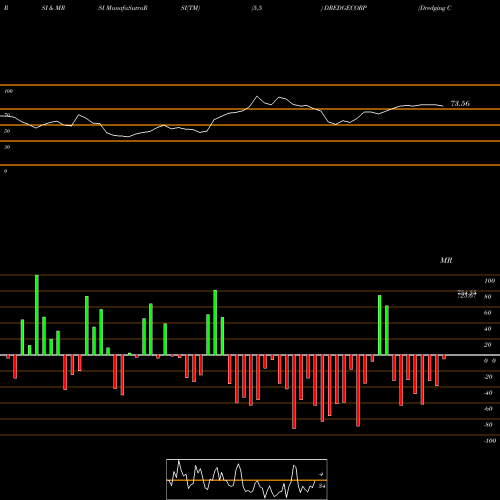Click the RSI '50' level label
Screen dimensions: 500x500
tap(7, 131)
